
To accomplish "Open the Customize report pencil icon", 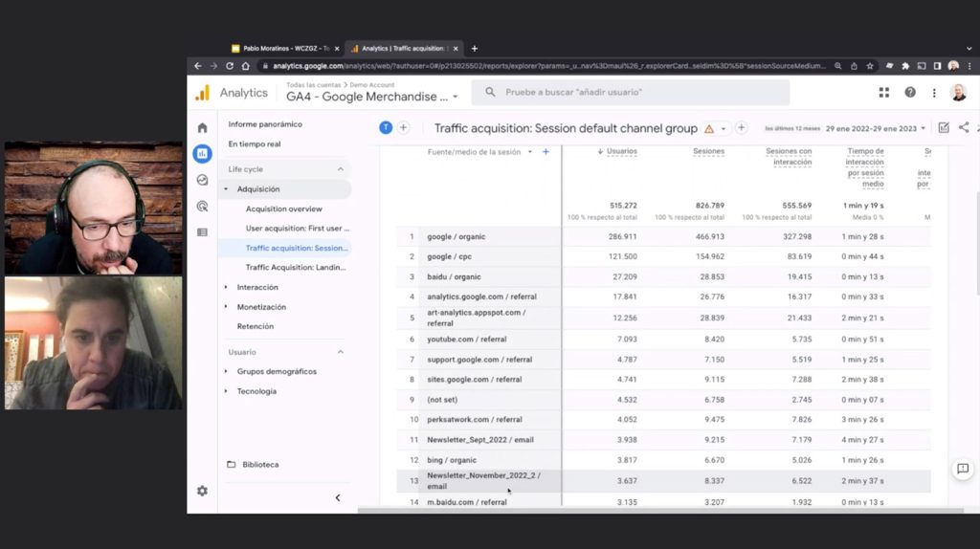I will click(944, 128).
